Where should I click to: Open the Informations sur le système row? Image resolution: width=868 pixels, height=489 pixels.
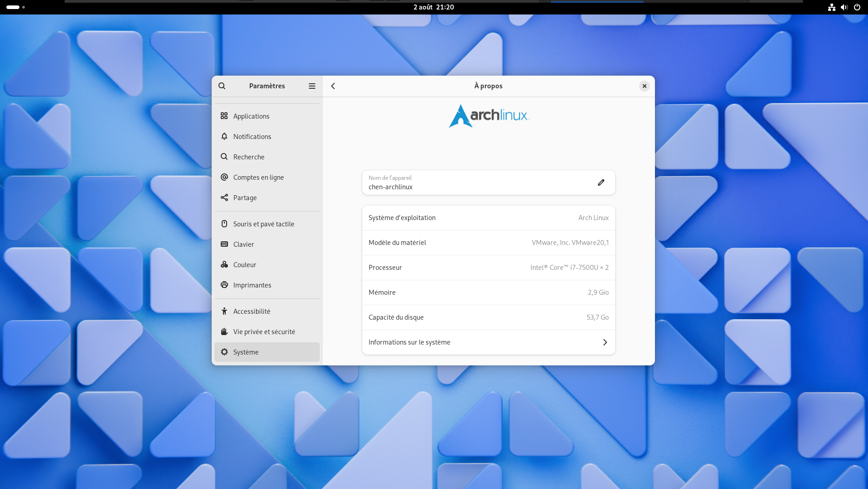(489, 342)
